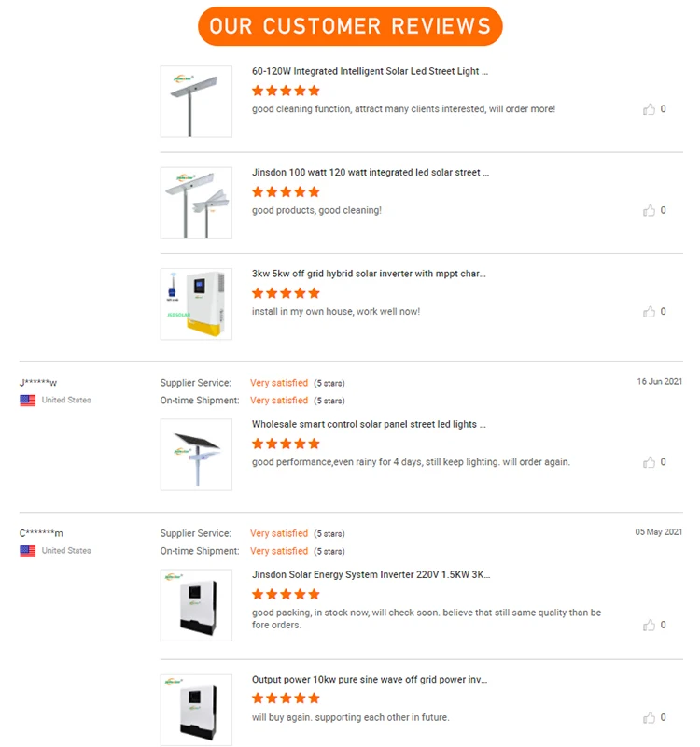
Task: View the Jinsdon 220V inverter thumbnail
Action: pyautogui.click(x=196, y=605)
